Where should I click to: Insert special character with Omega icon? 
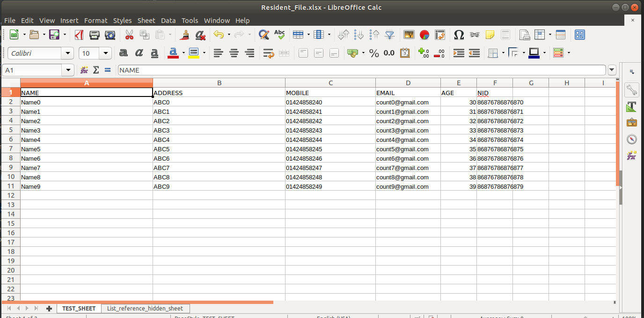(459, 35)
